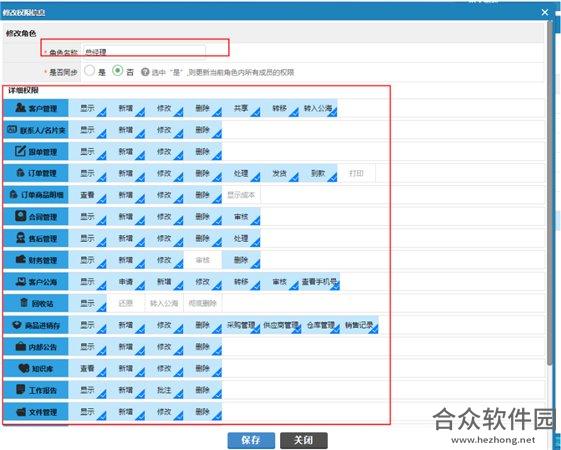
Task: Click the 联系人/名片夹 card icon
Action: tap(12, 129)
